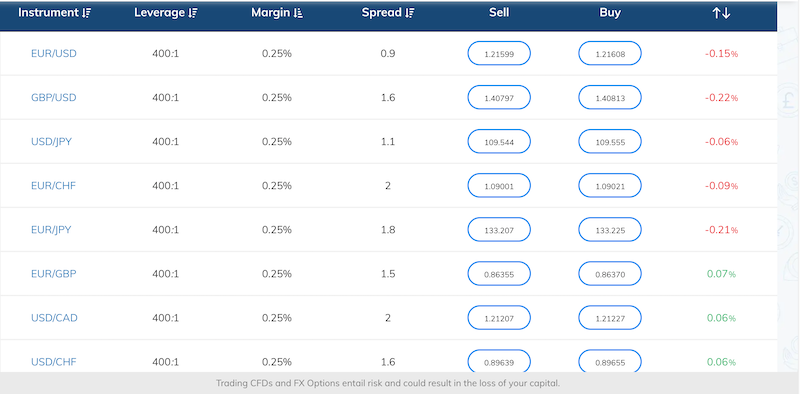The height and width of the screenshot is (394, 800).
Task: Click the Spread sort icon
Action: click(410, 13)
